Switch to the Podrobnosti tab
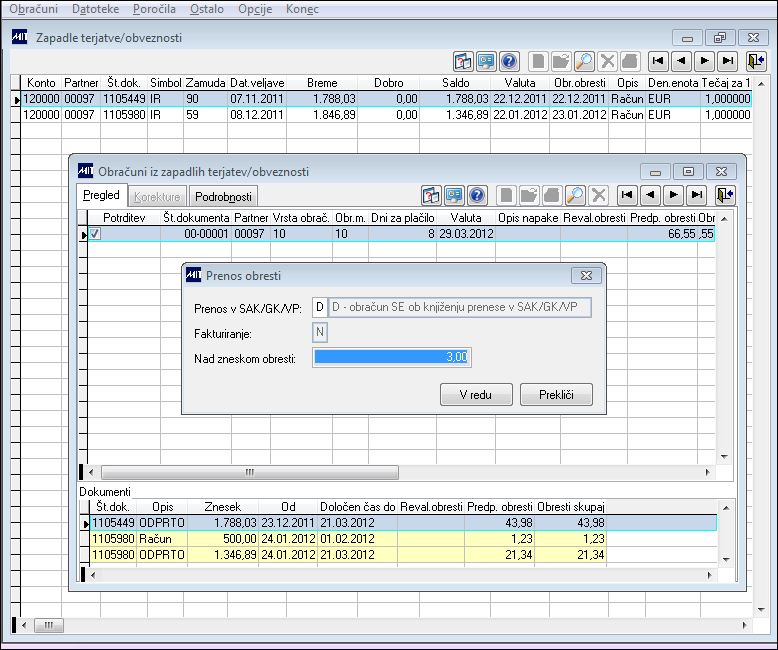778x650 pixels. click(223, 196)
